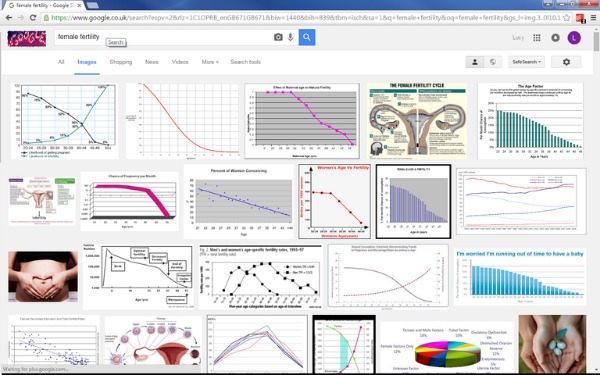
Task: Go forward with the browser forward arrow
Action: [21, 18]
